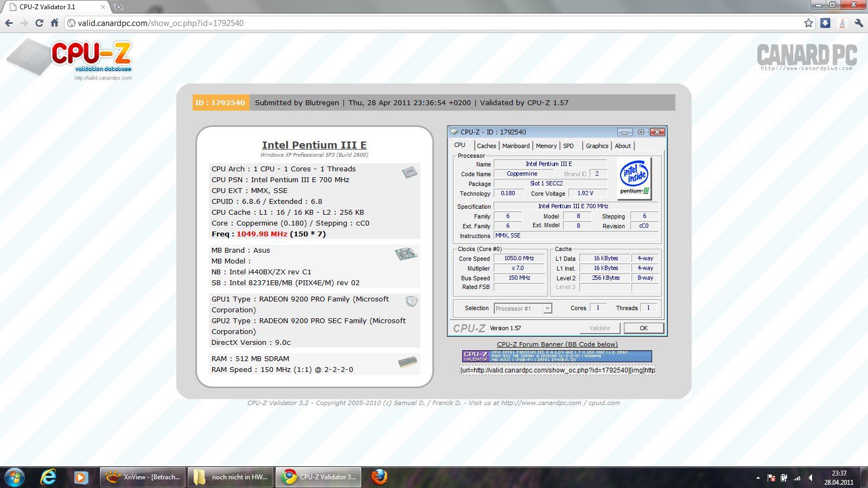
Task: Open the About tab in CPU-Z
Action: click(623, 146)
